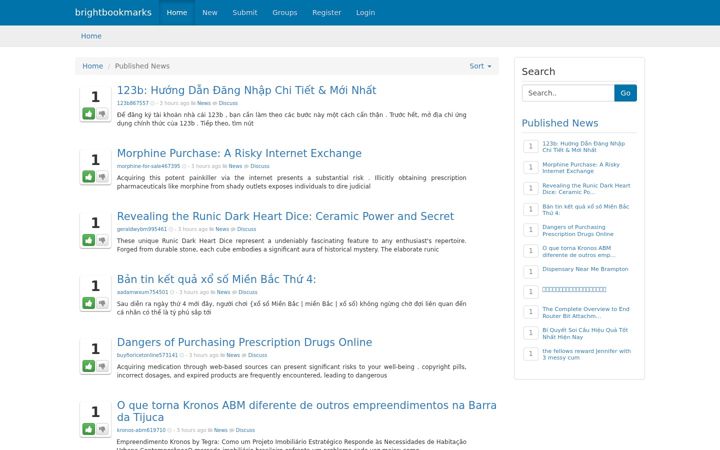This screenshot has height=450, width=720.
Task: Open the 123b Hướng Dẫn Đăng Nhập article title
Action: coord(246,90)
